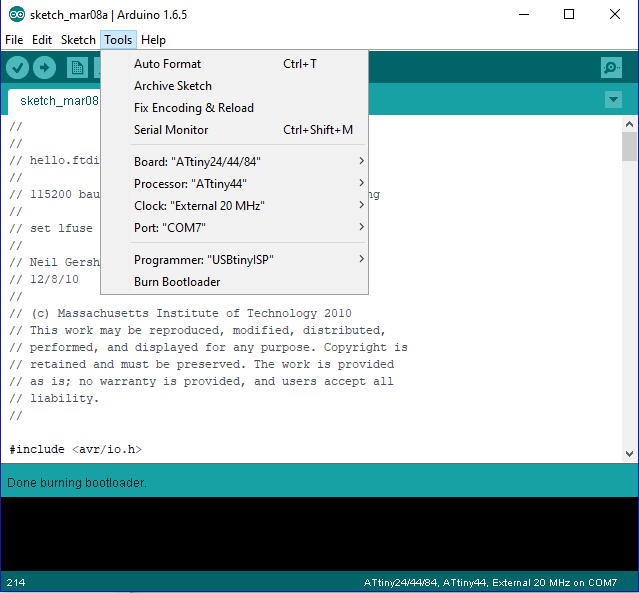Click the Arduino logo in title bar
Screen dimensions: 639x593
pos(17,15)
